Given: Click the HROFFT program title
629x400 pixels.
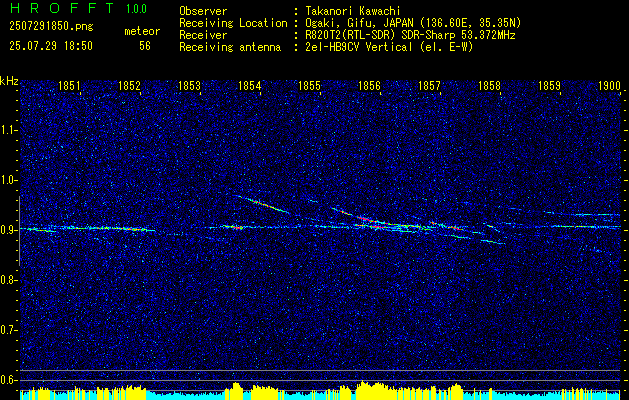Looking at the screenshot, I should pyautogui.click(x=62, y=8).
